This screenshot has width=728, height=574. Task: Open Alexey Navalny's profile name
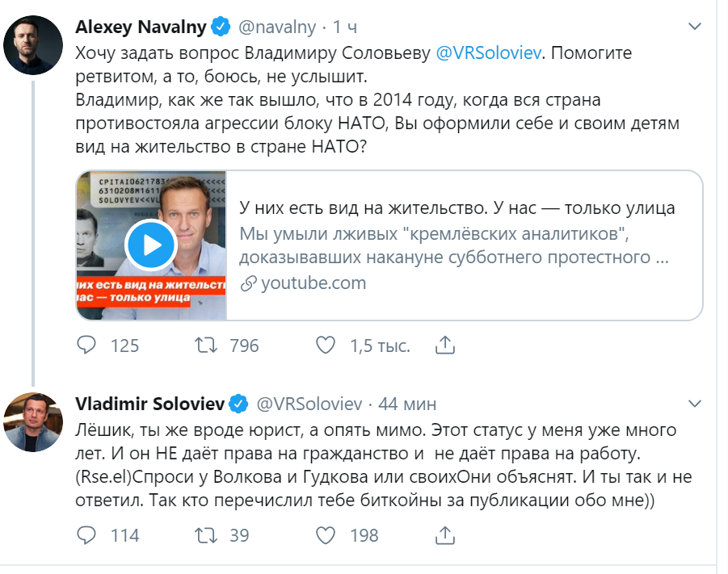(x=141, y=27)
